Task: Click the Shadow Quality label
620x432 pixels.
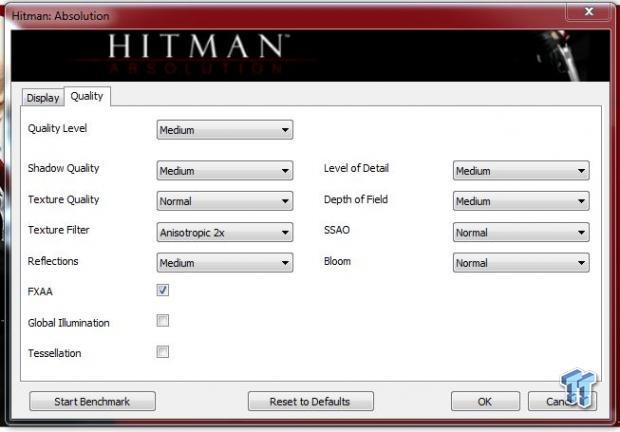Action: click(x=63, y=168)
